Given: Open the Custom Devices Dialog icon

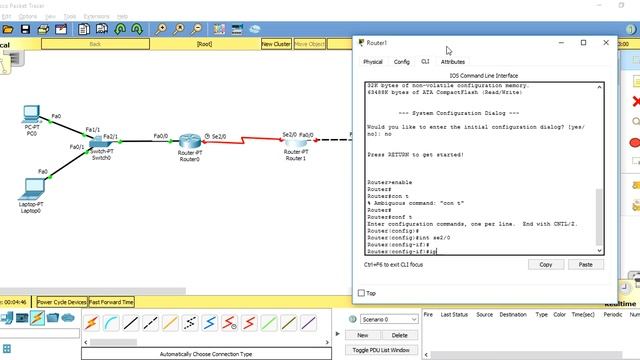Looking at the screenshot, I should pos(237,29).
